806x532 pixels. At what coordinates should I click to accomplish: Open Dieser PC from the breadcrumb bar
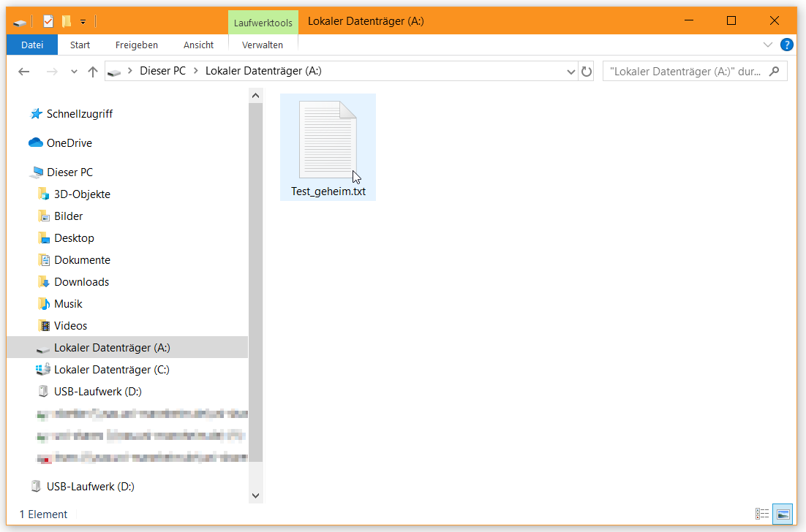(x=162, y=71)
